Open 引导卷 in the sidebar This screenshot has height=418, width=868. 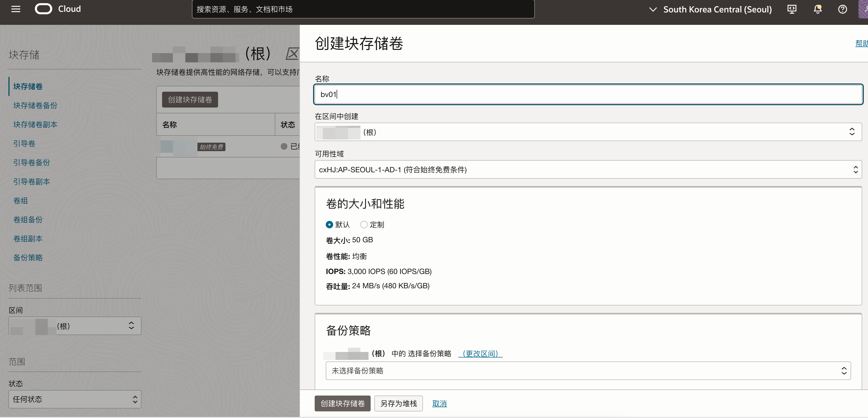pos(24,143)
